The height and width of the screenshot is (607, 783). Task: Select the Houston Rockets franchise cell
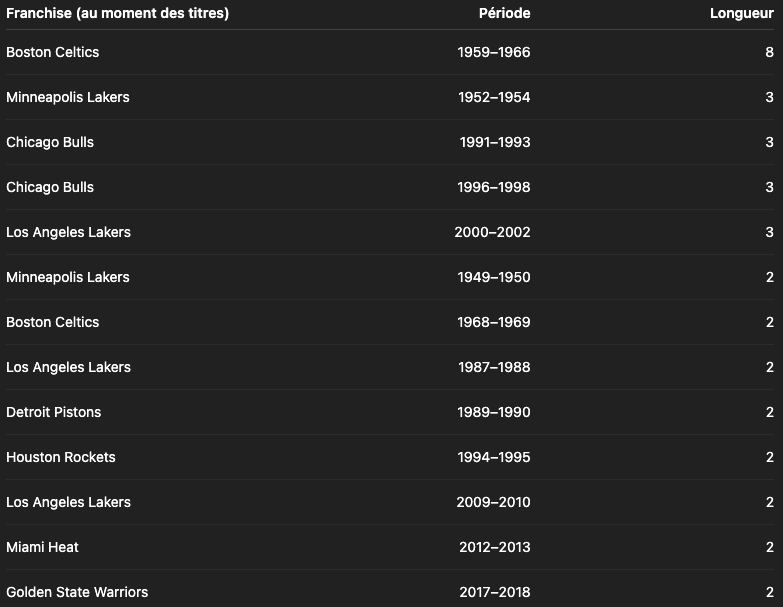pos(61,457)
